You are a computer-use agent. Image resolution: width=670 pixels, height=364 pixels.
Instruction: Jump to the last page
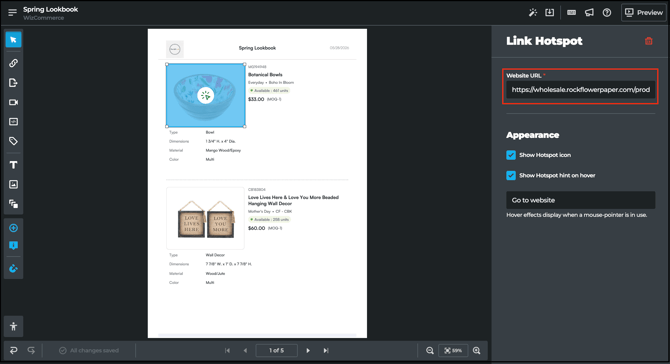point(326,350)
